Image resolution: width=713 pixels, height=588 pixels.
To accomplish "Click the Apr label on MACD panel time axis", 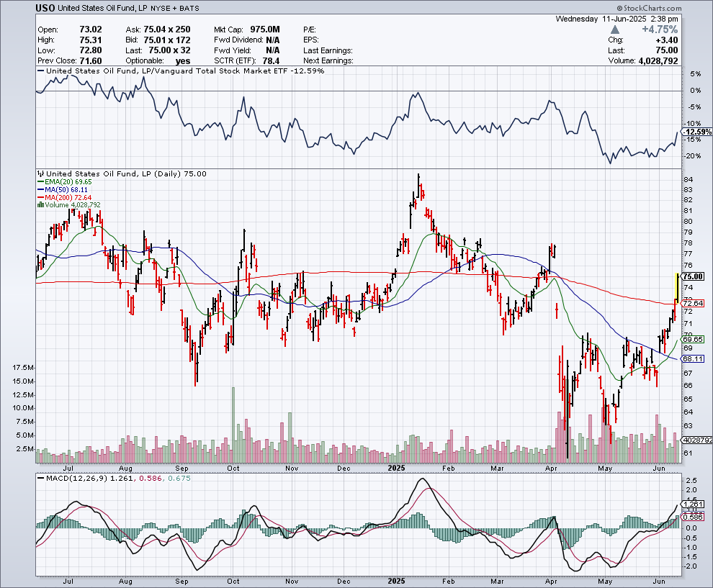I will pos(551,582).
